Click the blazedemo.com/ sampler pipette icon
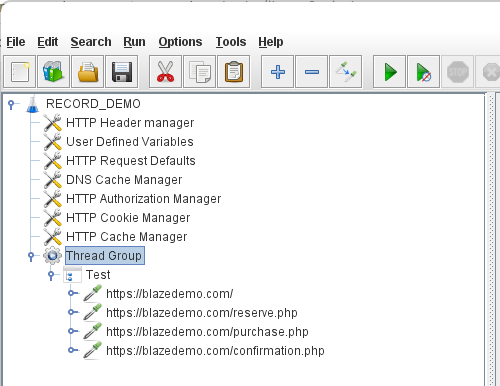The height and width of the screenshot is (386, 500). (92, 293)
